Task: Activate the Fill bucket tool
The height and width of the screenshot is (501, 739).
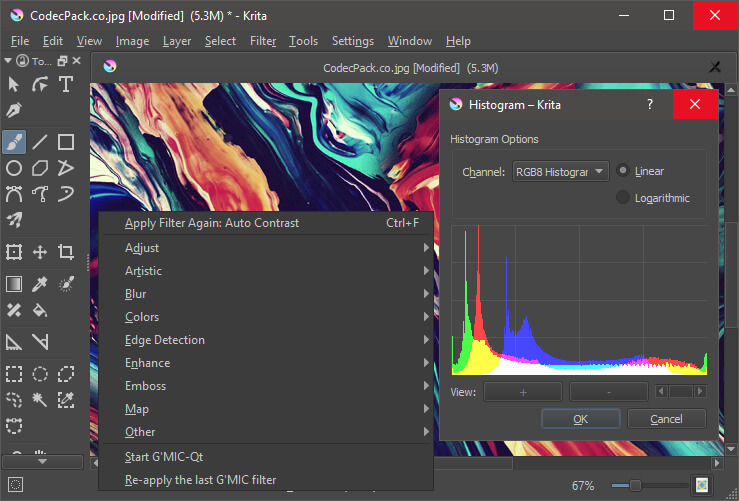Action: [40, 310]
